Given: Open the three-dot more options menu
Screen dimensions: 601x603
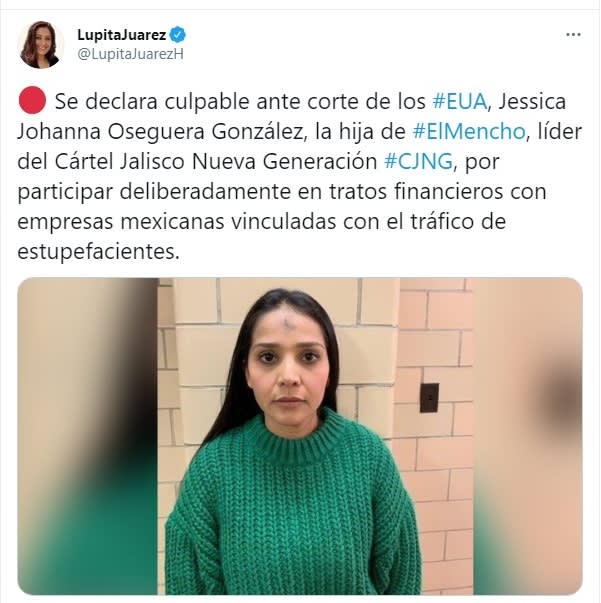Looking at the screenshot, I should coord(573,35).
